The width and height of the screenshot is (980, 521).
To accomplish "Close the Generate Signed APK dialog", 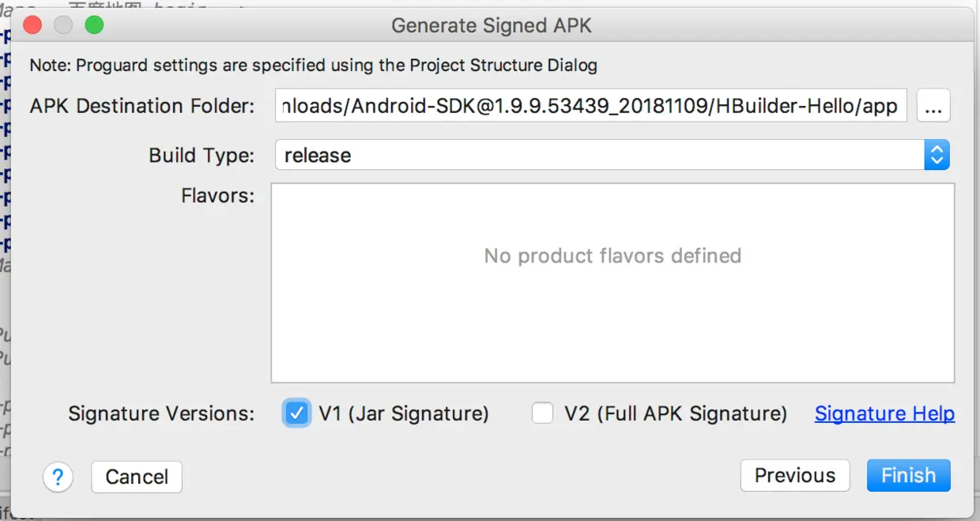I will 32,25.
